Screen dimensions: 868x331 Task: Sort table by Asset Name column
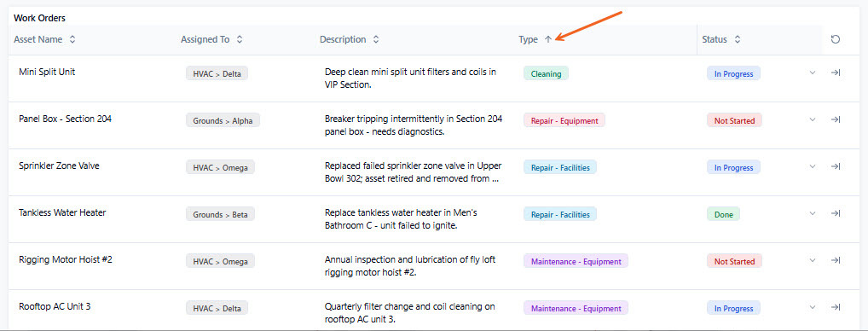tap(72, 40)
